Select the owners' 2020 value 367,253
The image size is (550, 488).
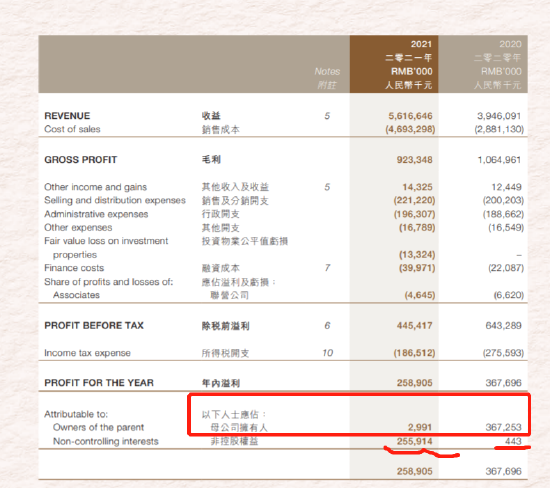503,427
